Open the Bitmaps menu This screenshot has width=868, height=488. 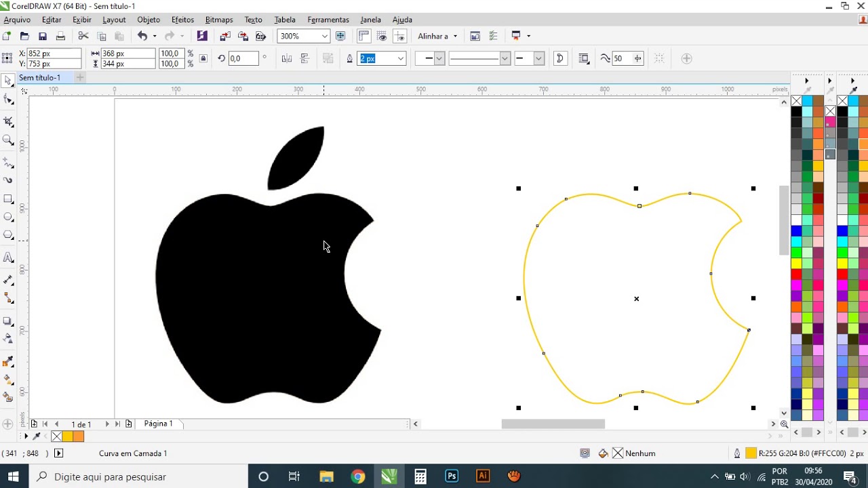pyautogui.click(x=219, y=20)
